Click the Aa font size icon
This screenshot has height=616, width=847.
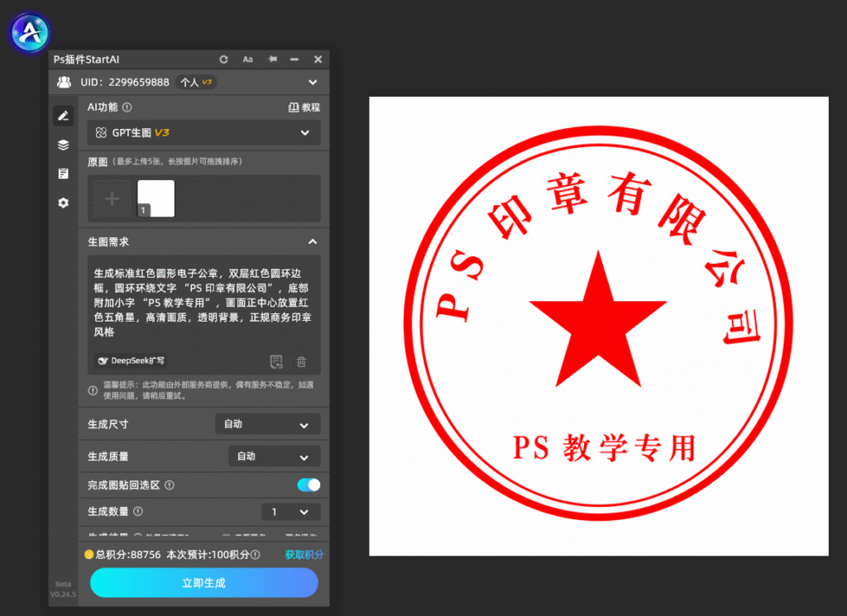pos(247,60)
